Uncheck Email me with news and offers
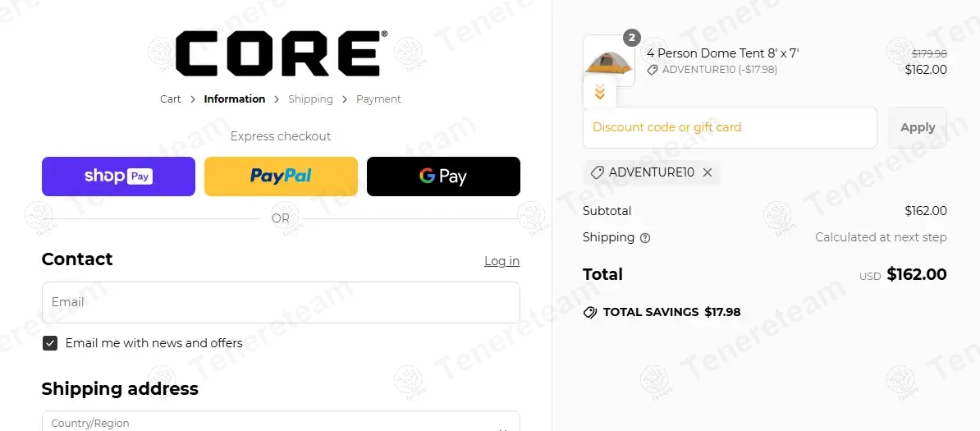 click(x=50, y=343)
